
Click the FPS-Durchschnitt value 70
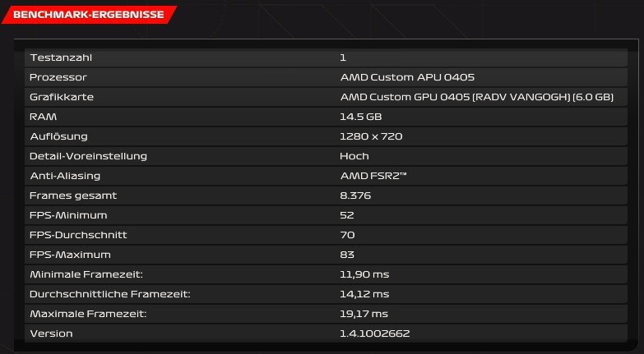[347, 235]
